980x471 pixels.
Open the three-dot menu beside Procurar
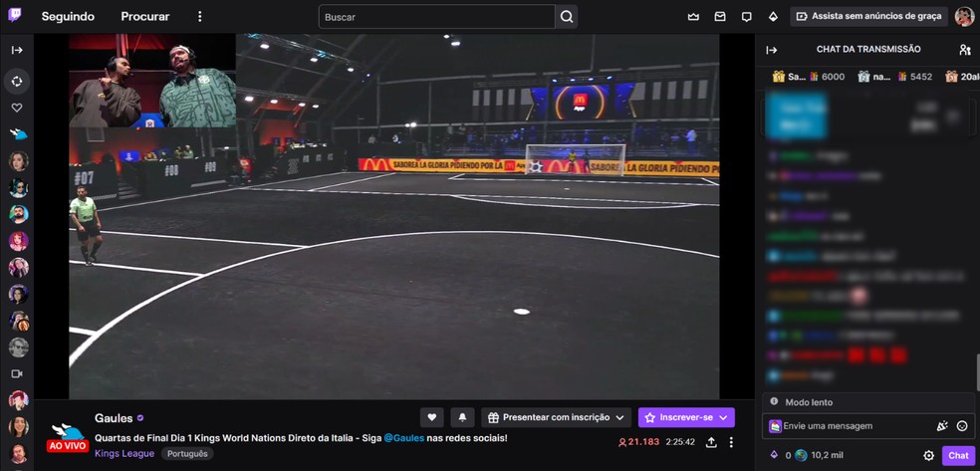(x=200, y=17)
